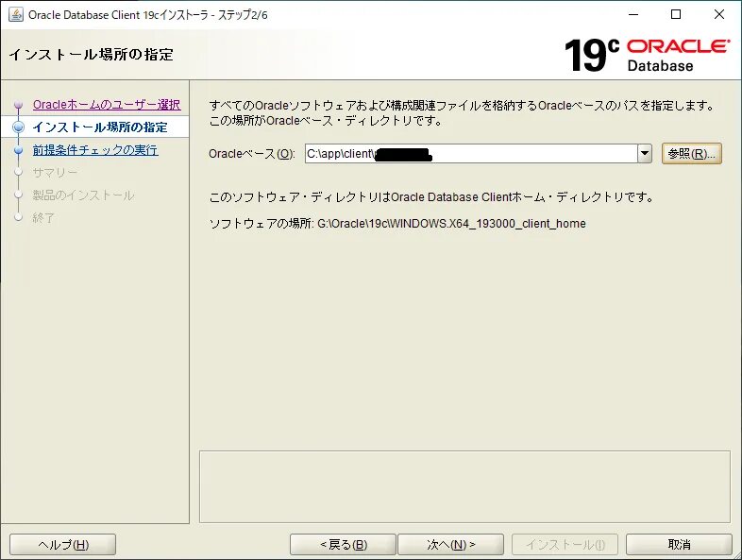The width and height of the screenshot is (742, 560).
Task: Click the インストール場所の指定 page heading
Action: [x=92, y=55]
